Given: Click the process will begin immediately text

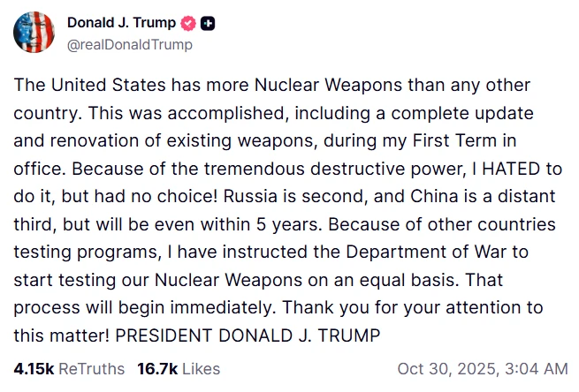Looking at the screenshot, I should [152, 308].
